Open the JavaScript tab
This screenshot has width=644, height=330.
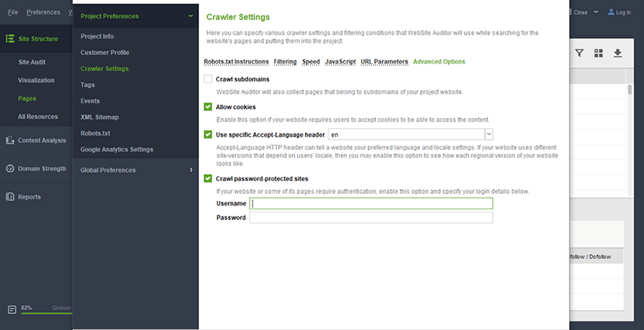pos(340,62)
